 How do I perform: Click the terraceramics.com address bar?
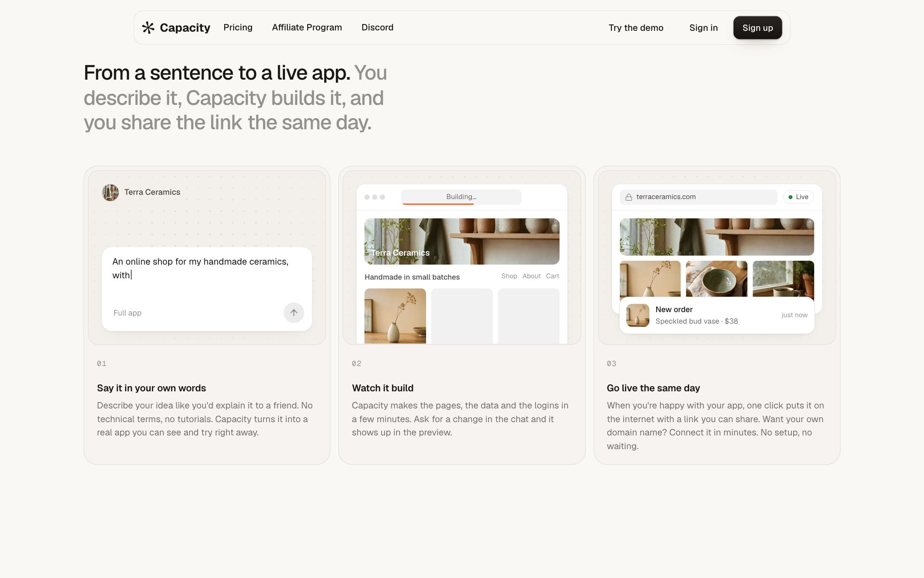[x=698, y=197]
